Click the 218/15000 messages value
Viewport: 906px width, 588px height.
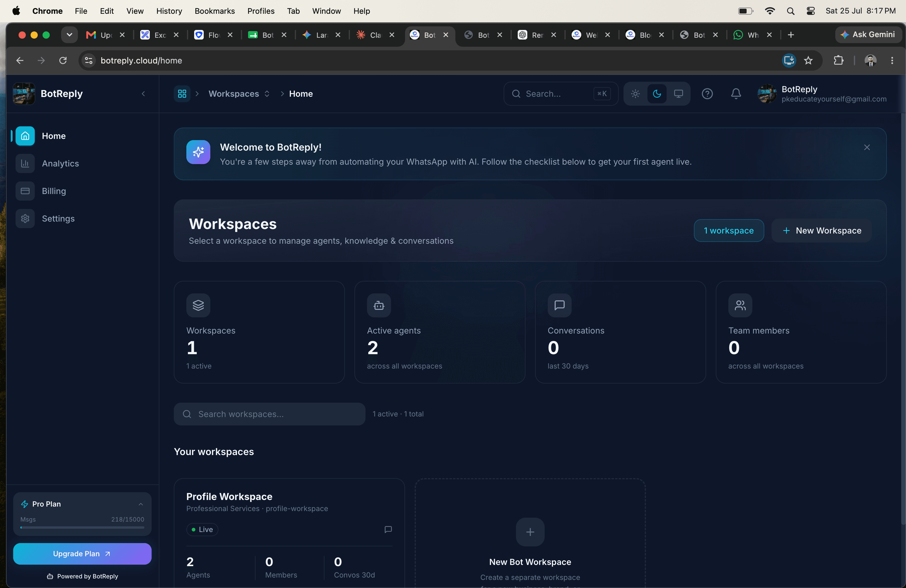point(128,519)
